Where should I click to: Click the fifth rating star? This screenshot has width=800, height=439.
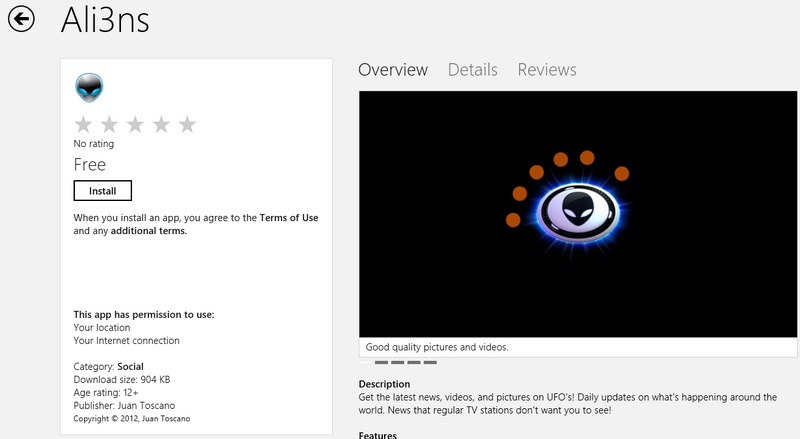pos(187,124)
